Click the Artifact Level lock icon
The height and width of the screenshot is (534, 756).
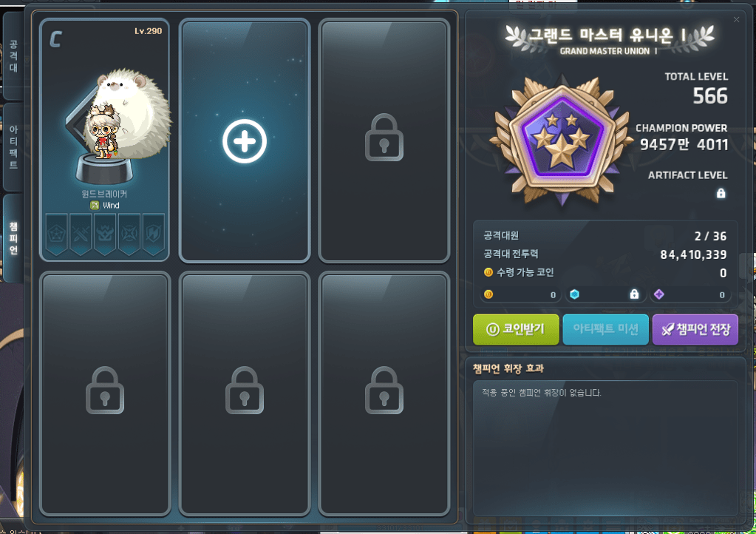721,194
